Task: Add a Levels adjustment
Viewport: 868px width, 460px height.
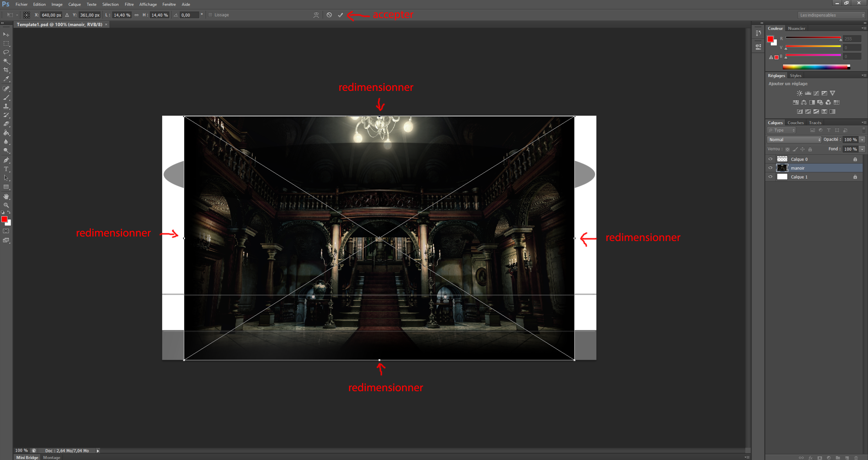Action: (808, 93)
